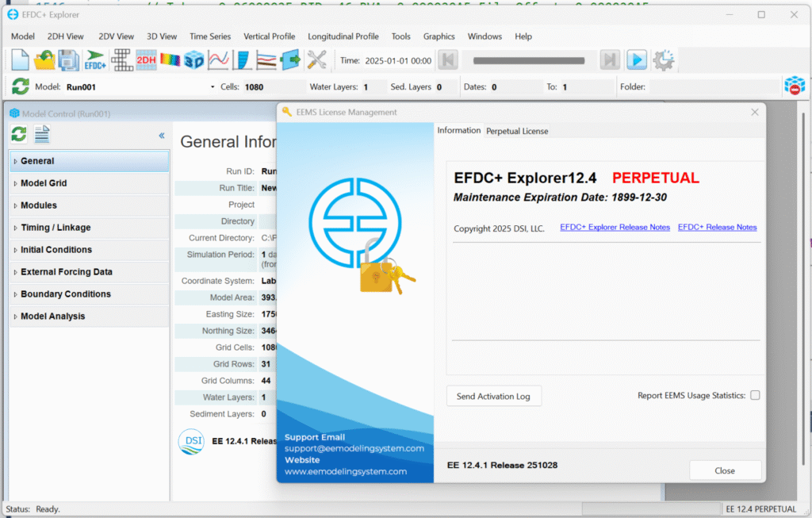Open EFDC+ Release Notes link
Image resolution: width=812 pixels, height=518 pixels.
click(717, 227)
